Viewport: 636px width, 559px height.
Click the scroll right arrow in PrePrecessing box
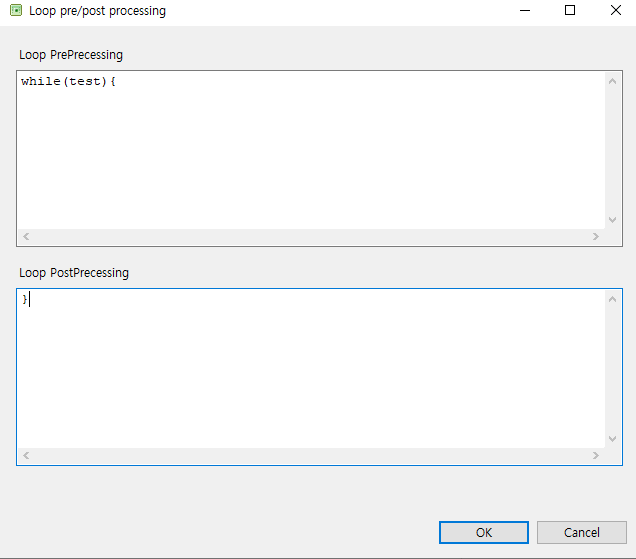(x=595, y=237)
